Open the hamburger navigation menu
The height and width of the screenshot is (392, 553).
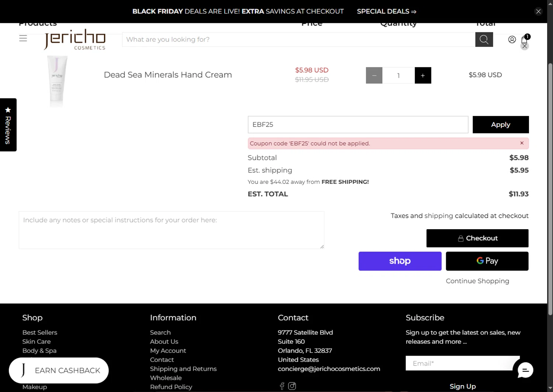coord(23,38)
